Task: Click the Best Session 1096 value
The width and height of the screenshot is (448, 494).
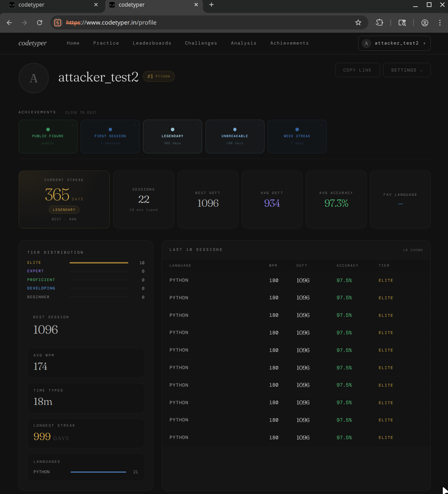Action: pos(46,330)
